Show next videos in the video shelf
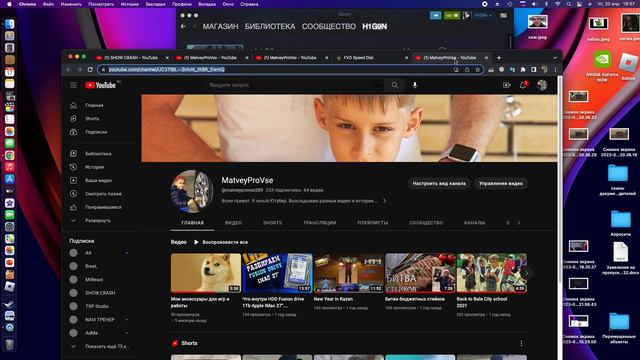Viewport: 640px width, 360px height. (x=527, y=273)
